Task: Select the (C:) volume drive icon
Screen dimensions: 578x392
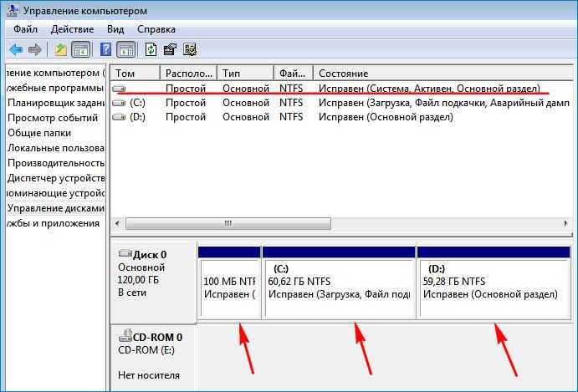Action: tap(119, 103)
